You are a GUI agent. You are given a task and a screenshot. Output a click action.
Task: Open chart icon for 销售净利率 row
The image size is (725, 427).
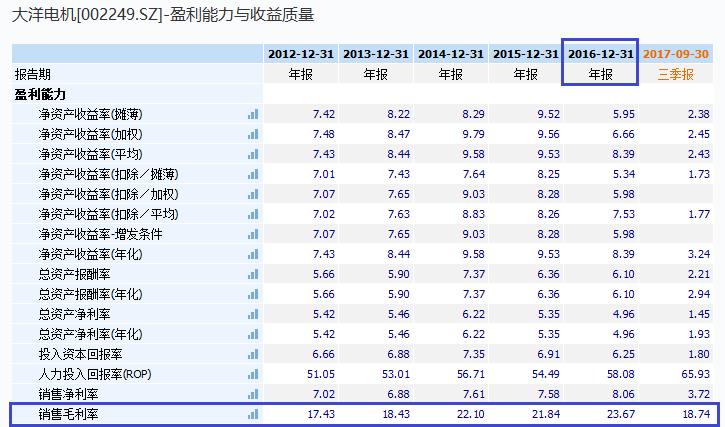click(x=253, y=394)
